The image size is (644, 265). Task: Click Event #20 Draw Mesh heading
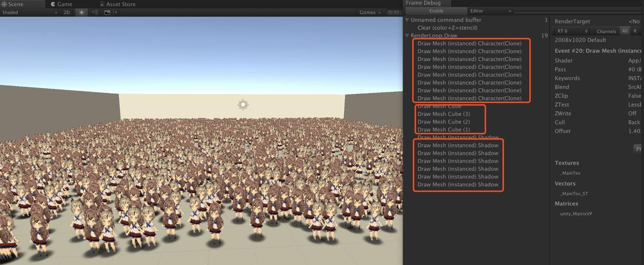point(599,51)
